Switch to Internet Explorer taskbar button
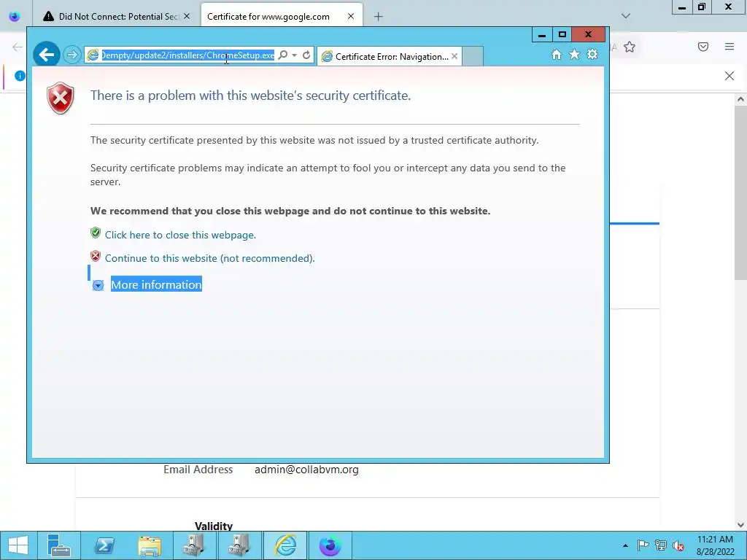This screenshot has height=560, width=747. [x=285, y=545]
